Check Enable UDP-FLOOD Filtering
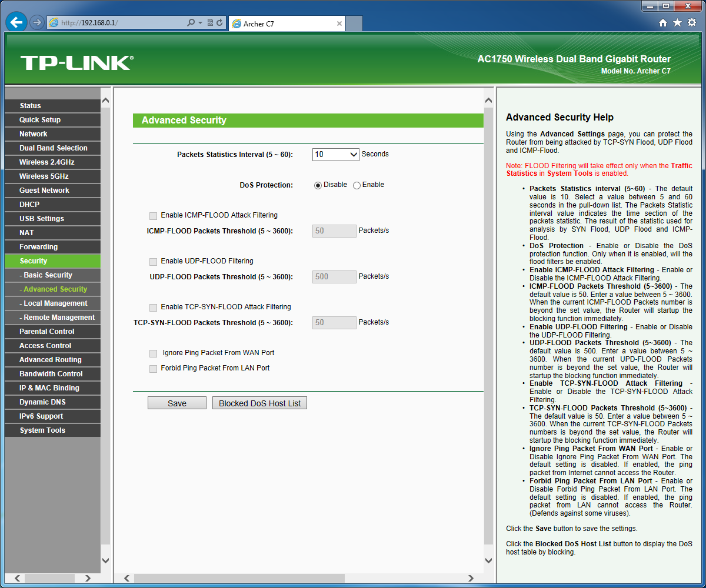 coord(153,262)
